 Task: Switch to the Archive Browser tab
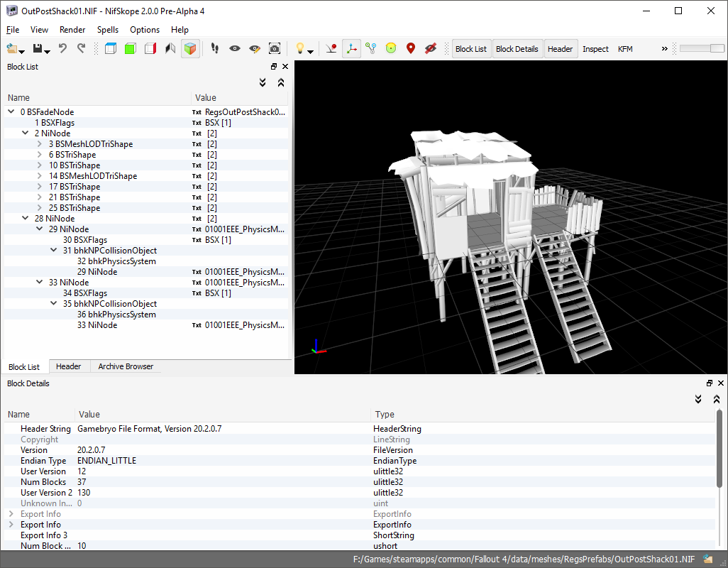(x=126, y=366)
